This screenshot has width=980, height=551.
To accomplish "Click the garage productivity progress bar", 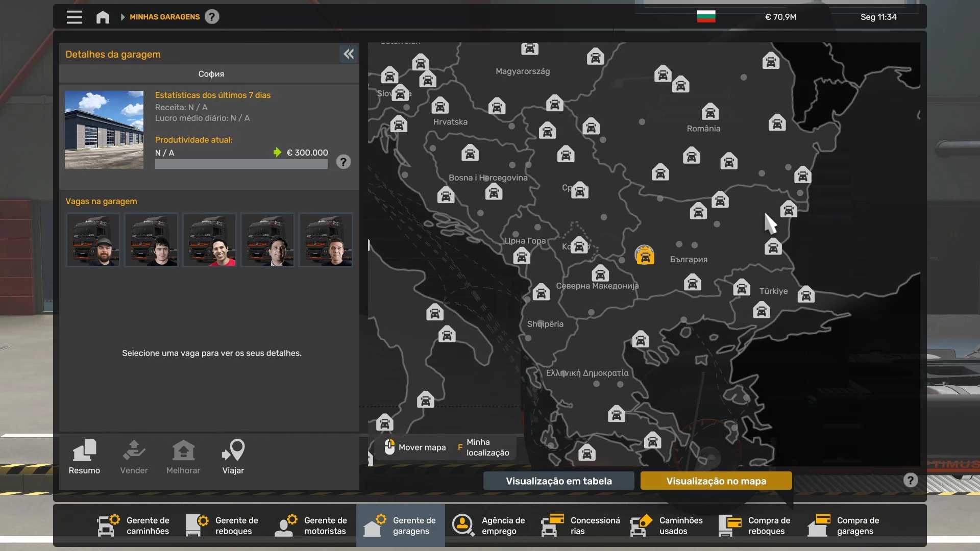I will tap(241, 164).
